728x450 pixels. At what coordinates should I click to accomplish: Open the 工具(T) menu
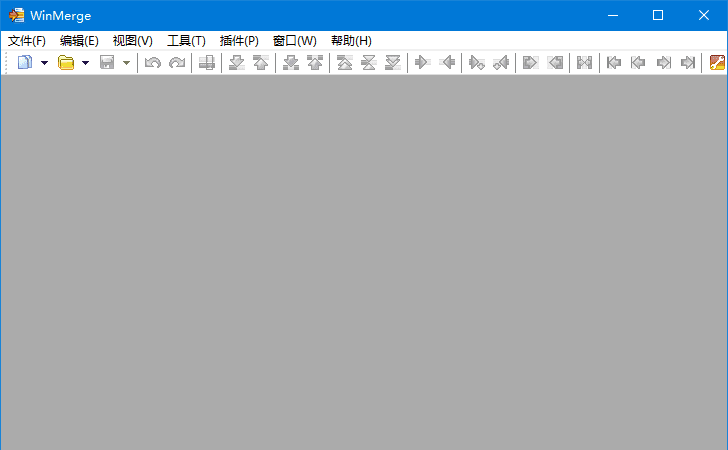[186, 41]
